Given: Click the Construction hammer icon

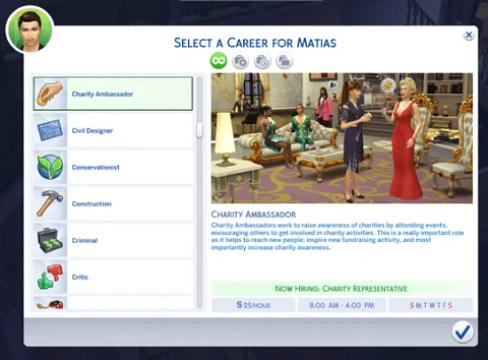Looking at the screenshot, I should tap(50, 204).
